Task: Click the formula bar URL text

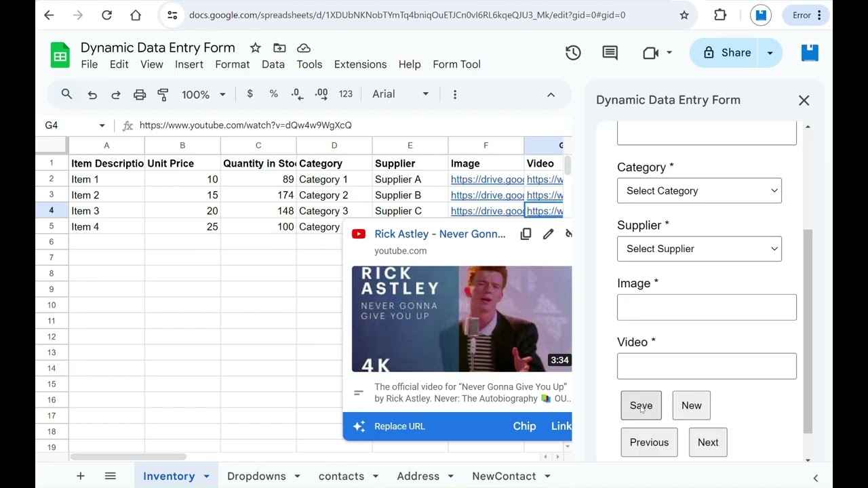Action: pyautogui.click(x=245, y=125)
